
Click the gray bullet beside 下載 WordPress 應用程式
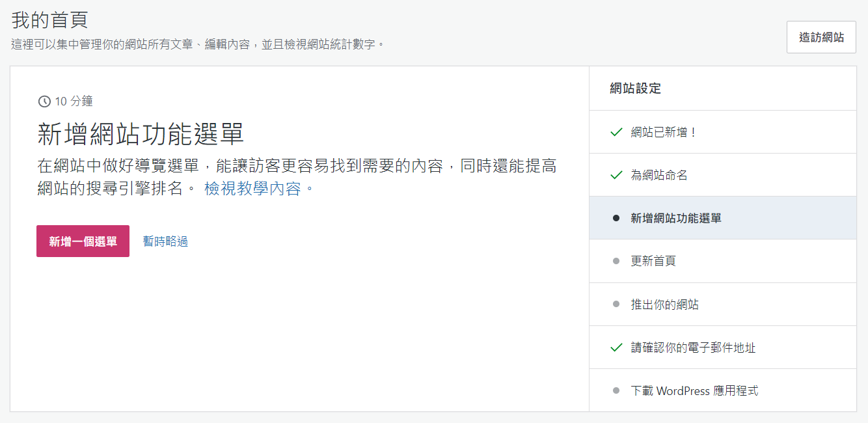coord(616,390)
